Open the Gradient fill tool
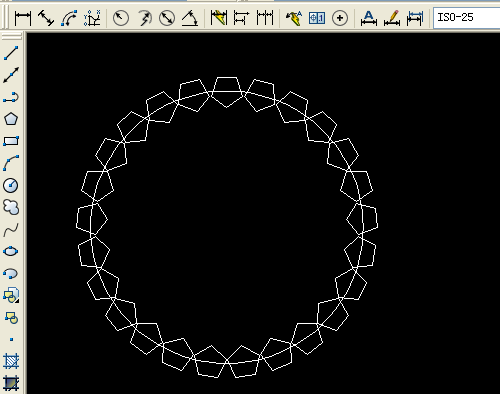The image size is (500, 394). (11, 383)
